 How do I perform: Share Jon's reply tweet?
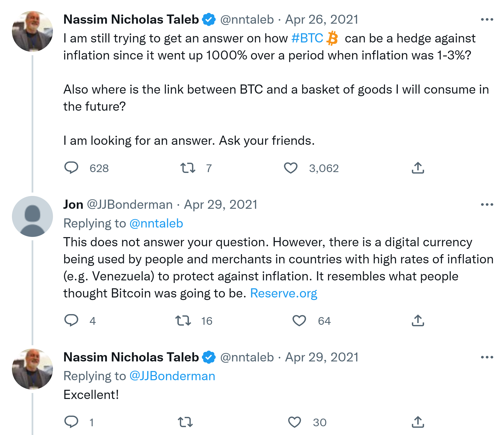point(418,320)
